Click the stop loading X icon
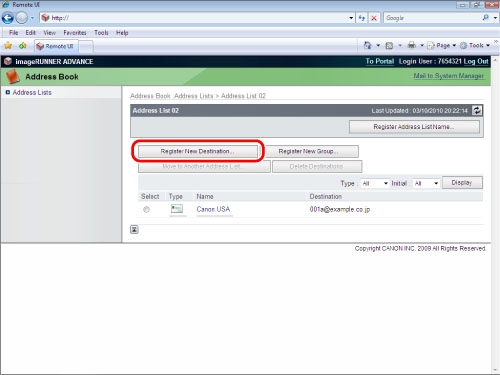 [374, 18]
